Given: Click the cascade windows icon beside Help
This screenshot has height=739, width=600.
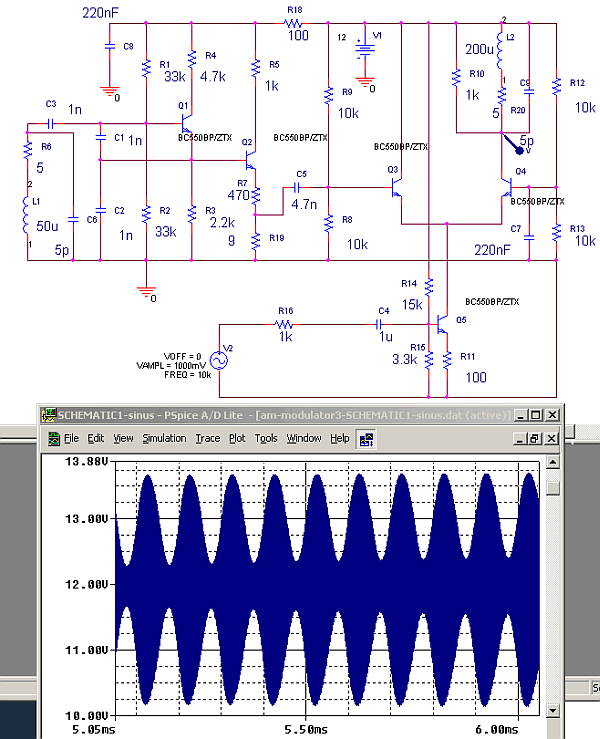Looking at the screenshot, I should 366,439.
